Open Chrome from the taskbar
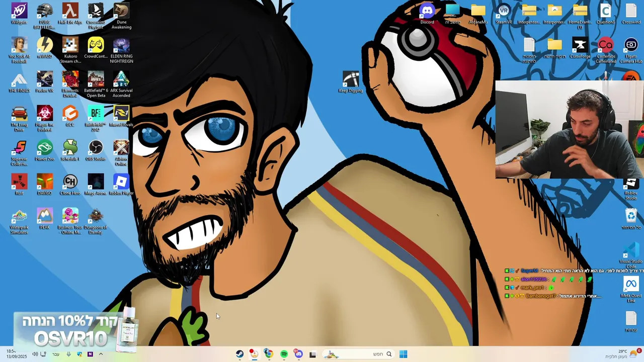This screenshot has width=644, height=362. tap(269, 354)
